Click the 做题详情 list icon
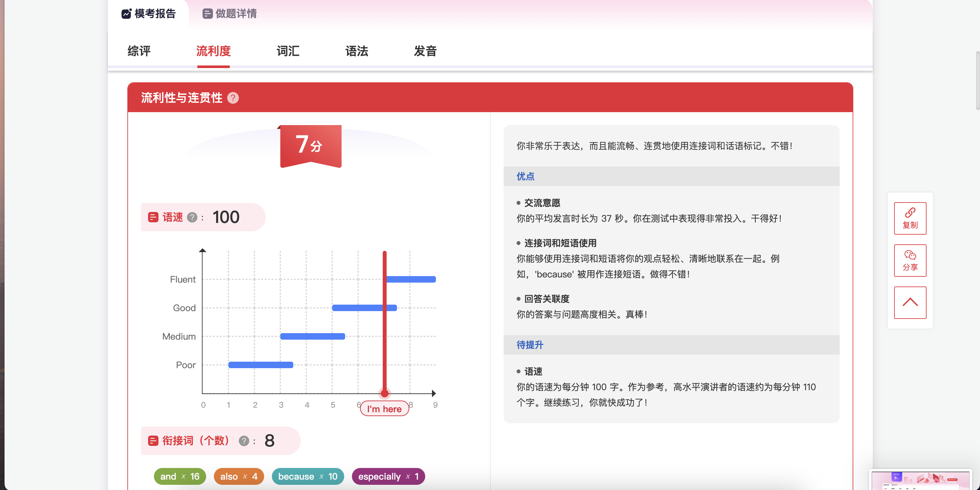 (x=207, y=14)
